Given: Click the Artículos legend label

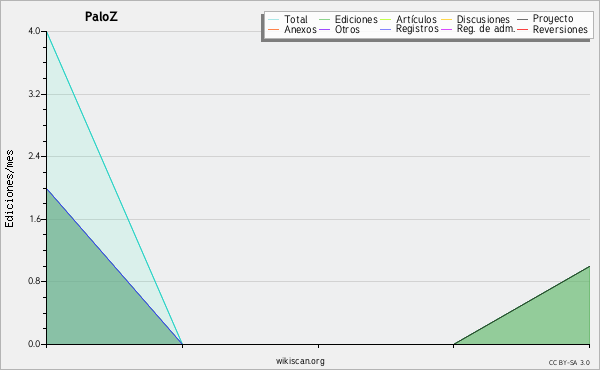Looking at the screenshot, I should click(x=416, y=19).
